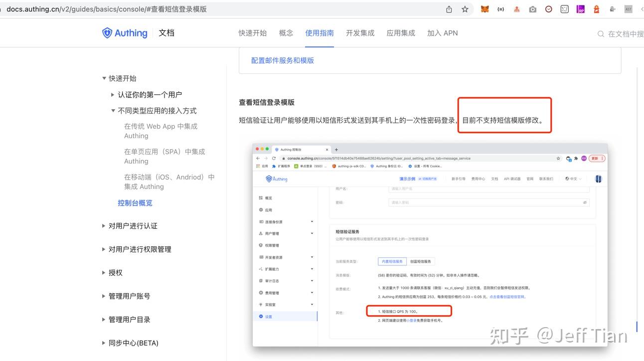Open the 配置邮件服务和模版 link
Screen dimensions: 644x361
tap(283, 60)
